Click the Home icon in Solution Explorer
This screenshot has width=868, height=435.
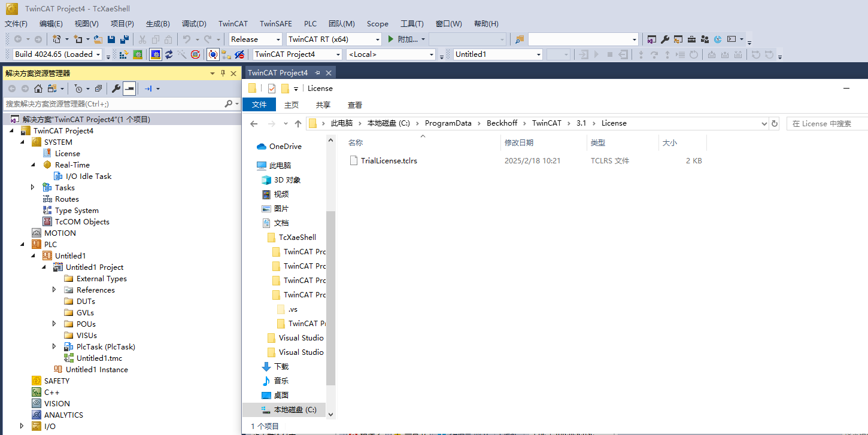(x=38, y=89)
